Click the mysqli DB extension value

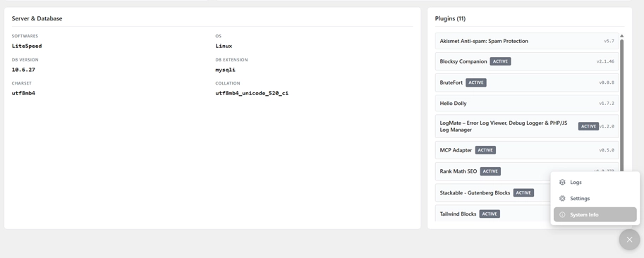[x=226, y=70]
